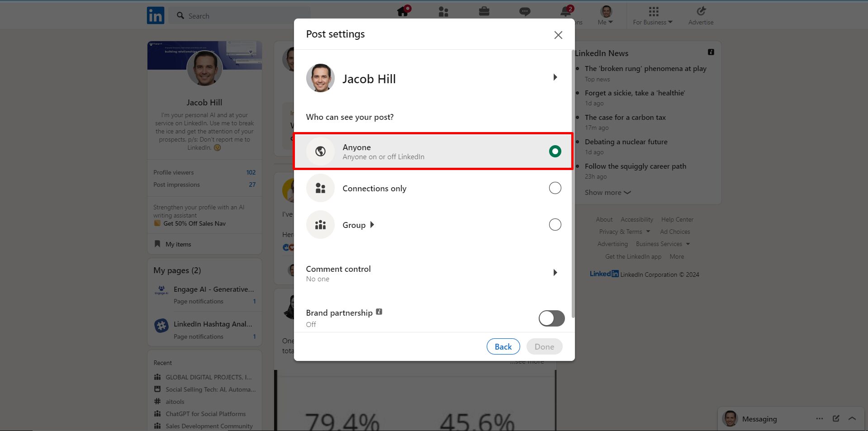Click the Back button
This screenshot has height=431, width=868.
point(503,346)
